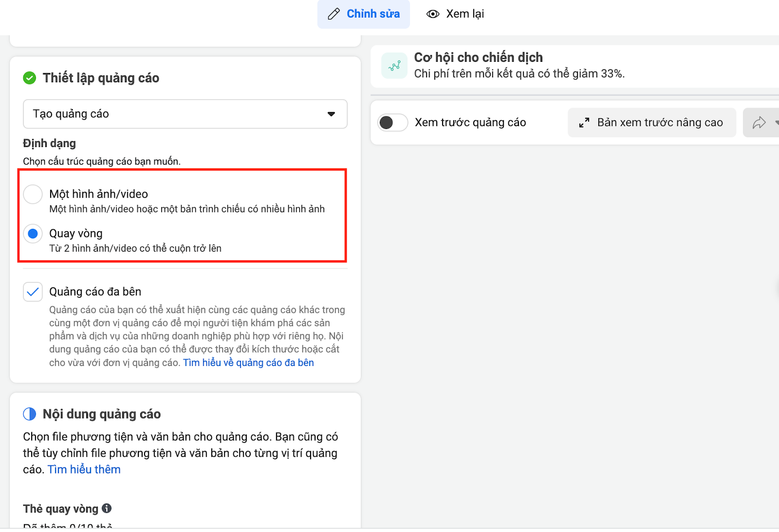Click the Nội dung quảng cáo section heading
779x532 pixels.
102,414
